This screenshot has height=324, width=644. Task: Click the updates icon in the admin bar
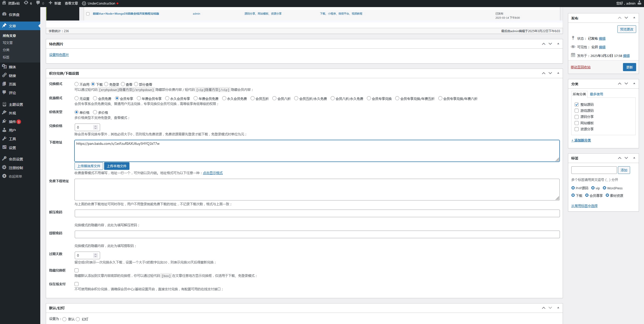pyautogui.click(x=26, y=3)
